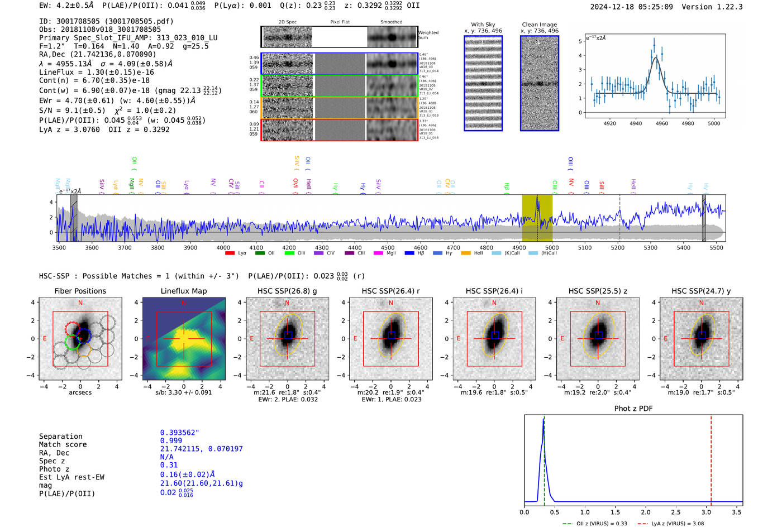Click the Match score value 0.999

click(171, 441)
